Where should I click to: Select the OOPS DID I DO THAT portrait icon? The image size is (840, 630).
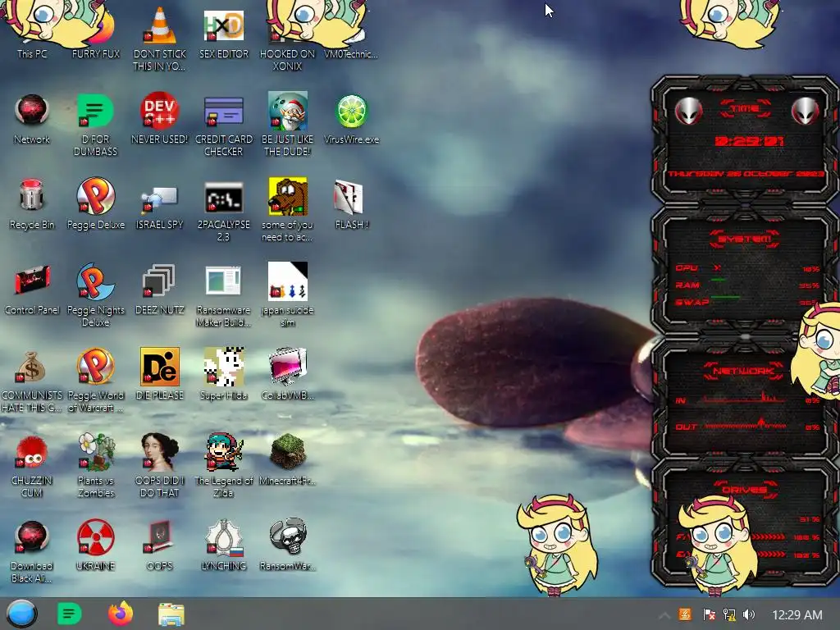(159, 466)
